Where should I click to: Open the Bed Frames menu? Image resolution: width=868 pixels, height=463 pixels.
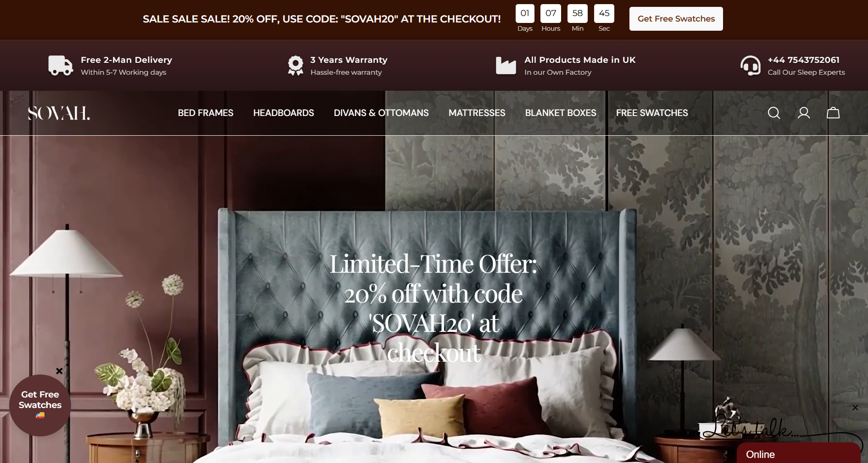pyautogui.click(x=206, y=113)
